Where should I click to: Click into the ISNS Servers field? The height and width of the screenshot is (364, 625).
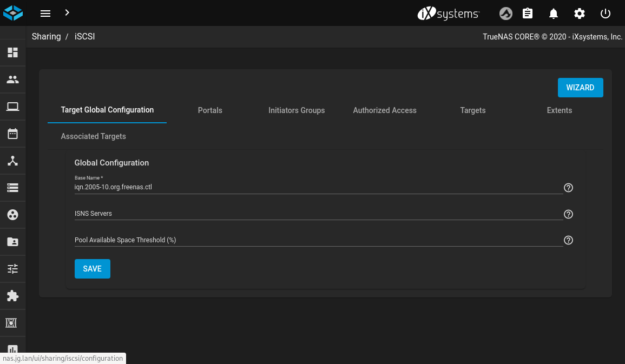[318, 214]
